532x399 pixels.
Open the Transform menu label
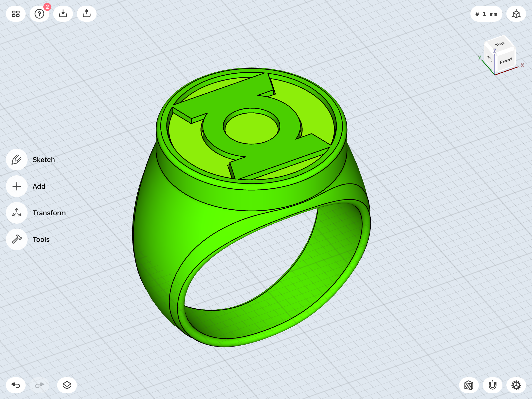[x=49, y=213]
